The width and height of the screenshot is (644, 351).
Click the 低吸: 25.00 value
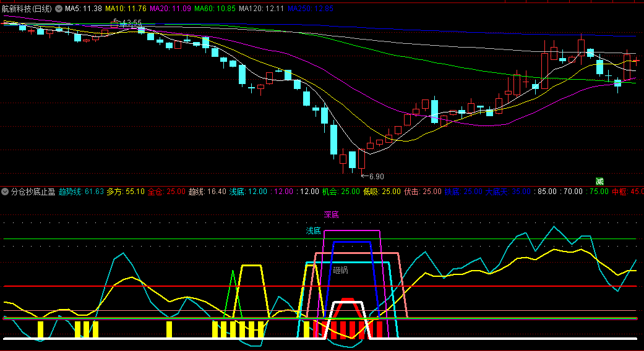pyautogui.click(x=382, y=192)
